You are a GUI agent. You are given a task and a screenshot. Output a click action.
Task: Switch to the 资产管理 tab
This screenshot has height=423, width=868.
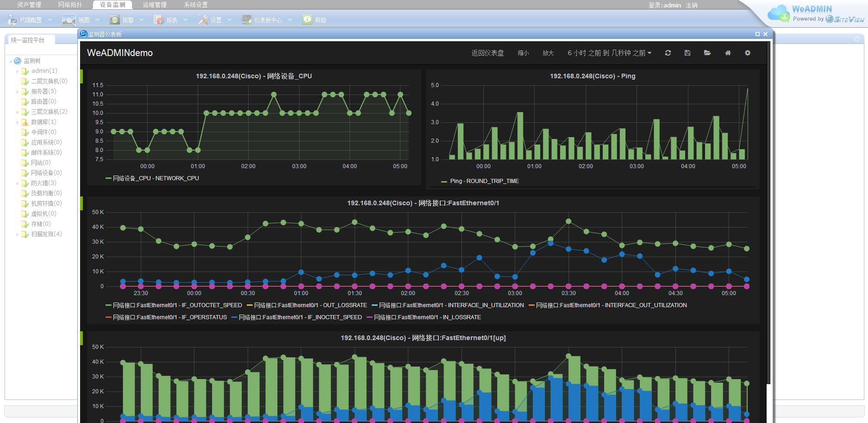tap(29, 5)
